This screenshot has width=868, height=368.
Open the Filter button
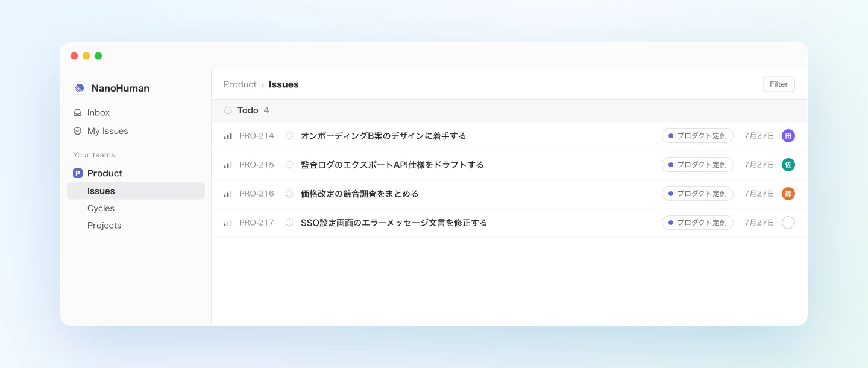click(x=779, y=84)
